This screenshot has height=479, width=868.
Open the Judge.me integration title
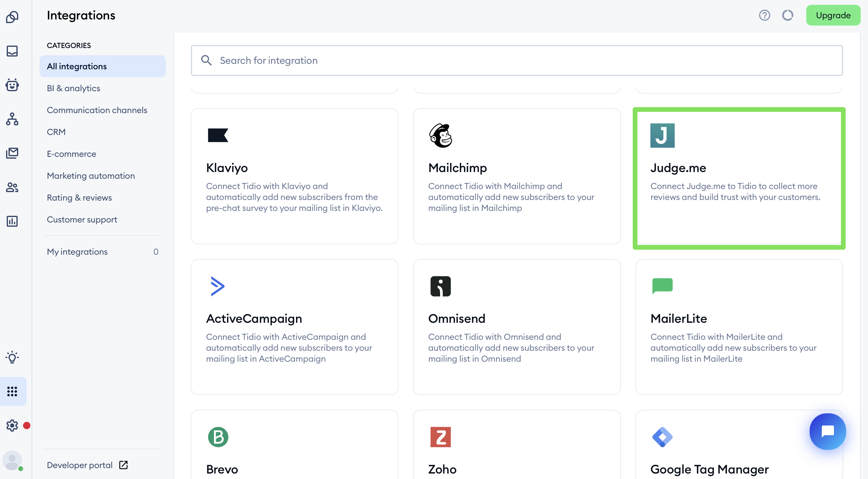[678, 167]
